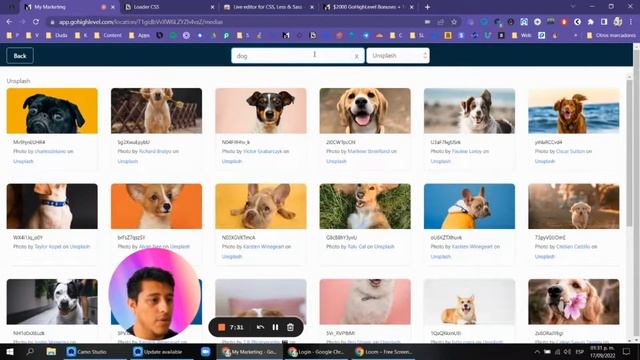Open the Duda bookmarks folder

click(57, 36)
